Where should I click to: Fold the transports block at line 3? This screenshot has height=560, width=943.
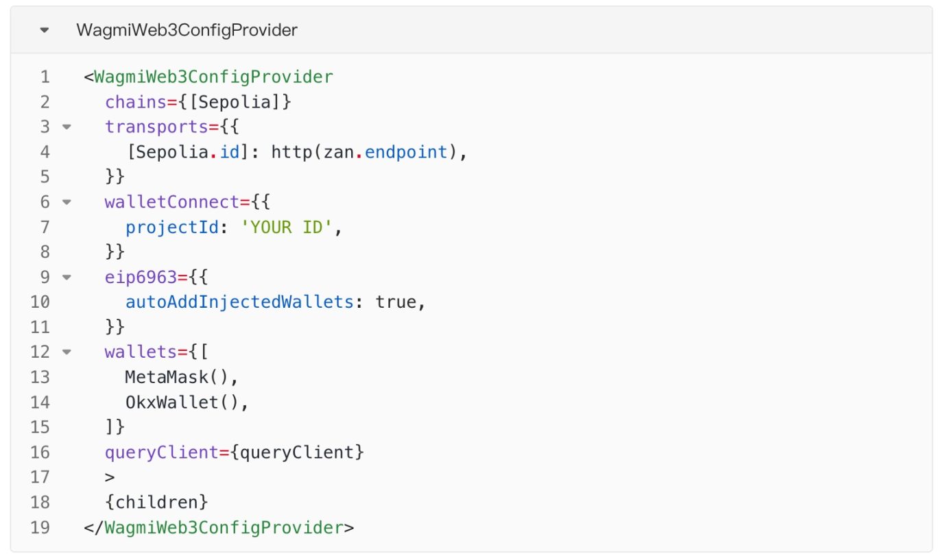[x=67, y=127]
